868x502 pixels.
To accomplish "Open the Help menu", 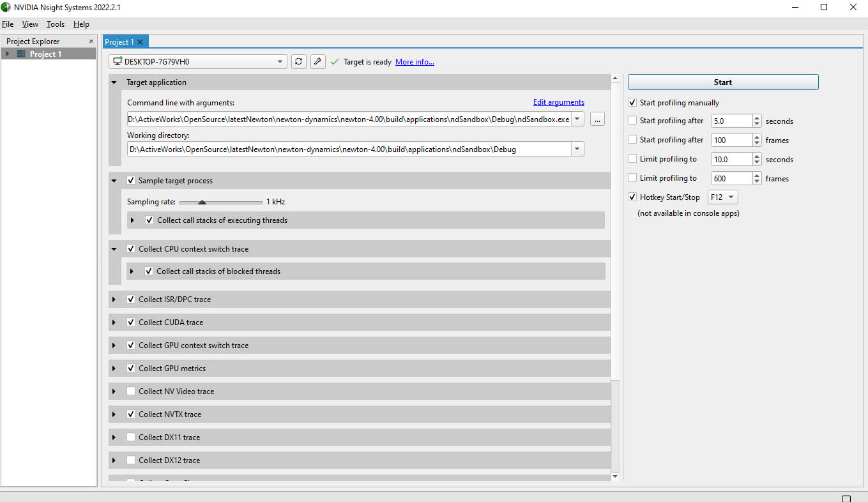I will pos(81,24).
